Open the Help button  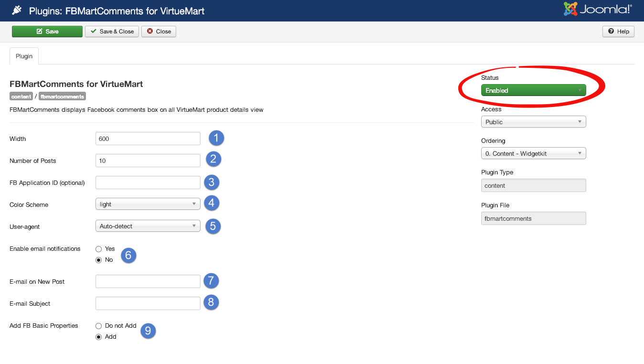(x=618, y=32)
